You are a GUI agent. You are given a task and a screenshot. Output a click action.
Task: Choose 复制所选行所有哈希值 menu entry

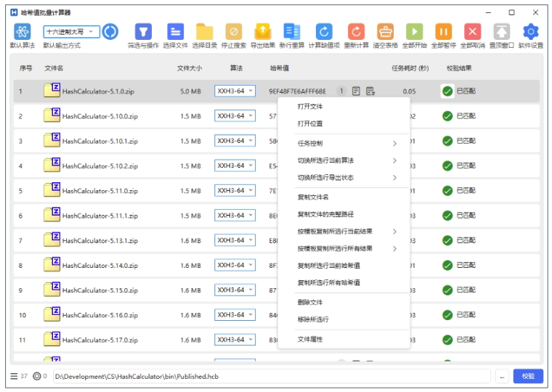344,283
